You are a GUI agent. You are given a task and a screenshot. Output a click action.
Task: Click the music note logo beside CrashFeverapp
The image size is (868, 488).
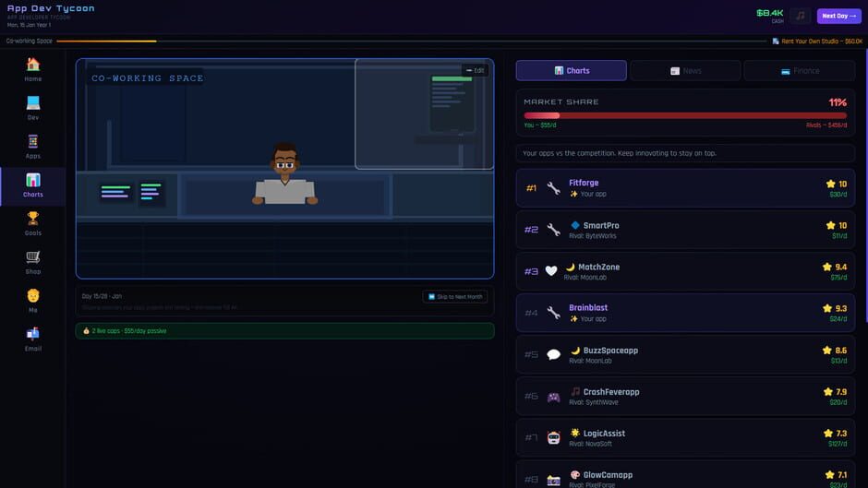(x=575, y=391)
